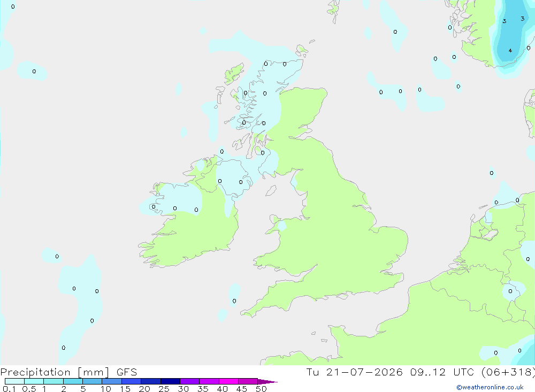Click the legend scale label "0.5"
Image resolution: width=535 pixels, height=392 pixels.
click(29, 389)
